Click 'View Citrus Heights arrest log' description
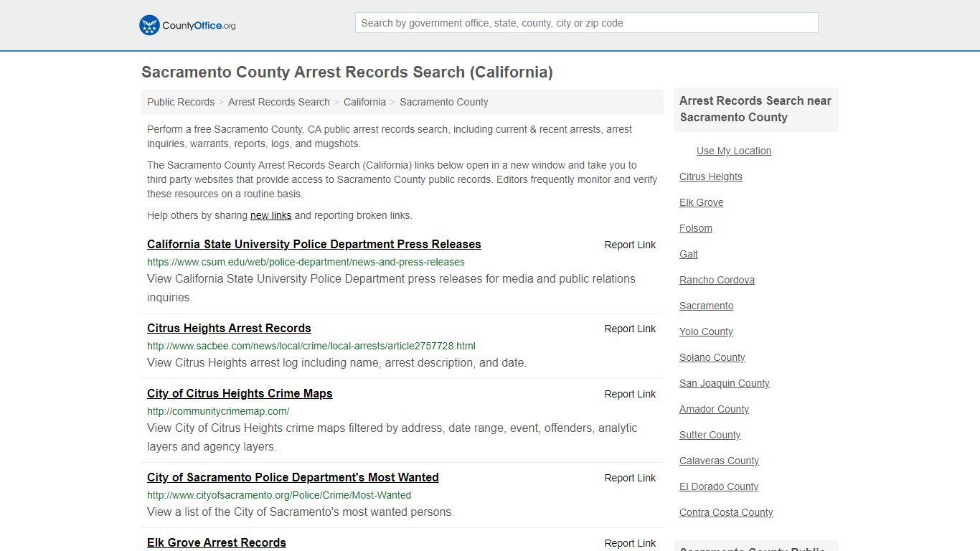Image resolution: width=980 pixels, height=551 pixels. [x=336, y=363]
